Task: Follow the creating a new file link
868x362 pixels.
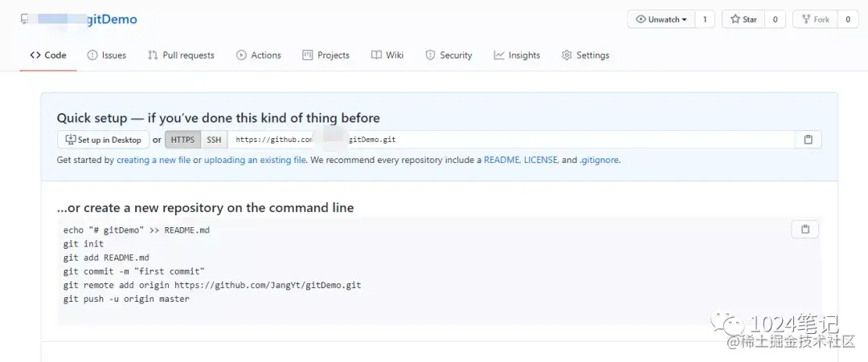Action: [154, 161]
